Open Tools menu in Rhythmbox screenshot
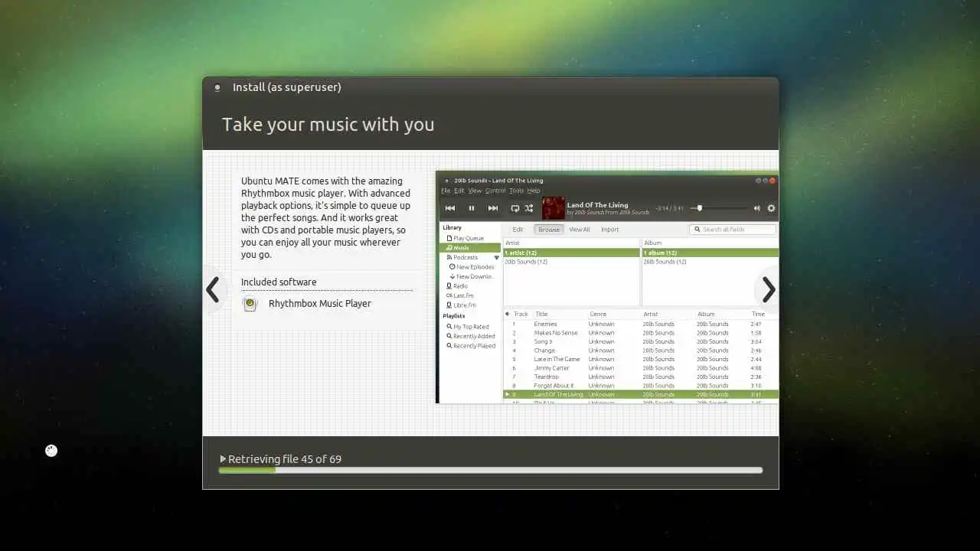This screenshot has height=551, width=980. (x=517, y=191)
